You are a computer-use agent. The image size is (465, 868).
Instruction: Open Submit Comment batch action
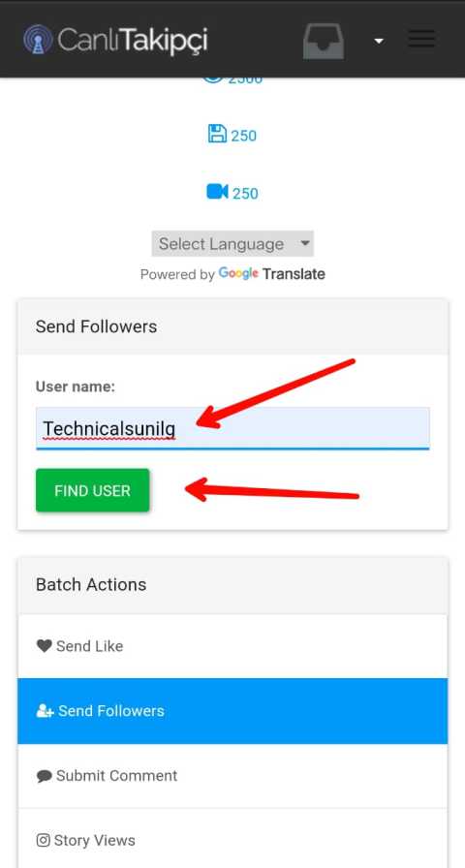pos(232,776)
